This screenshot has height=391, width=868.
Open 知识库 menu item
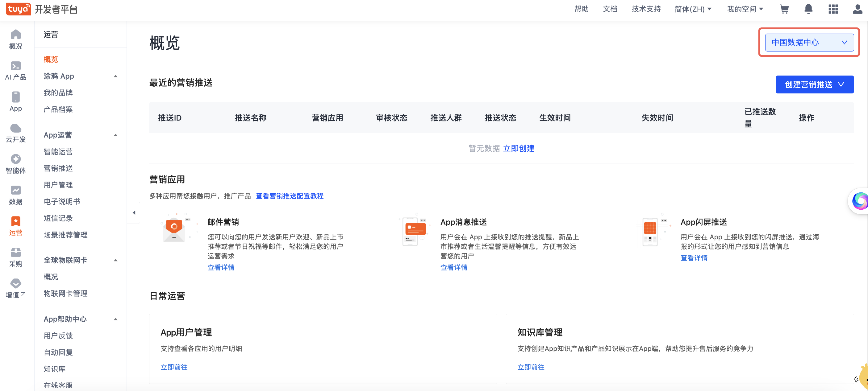[54, 369]
